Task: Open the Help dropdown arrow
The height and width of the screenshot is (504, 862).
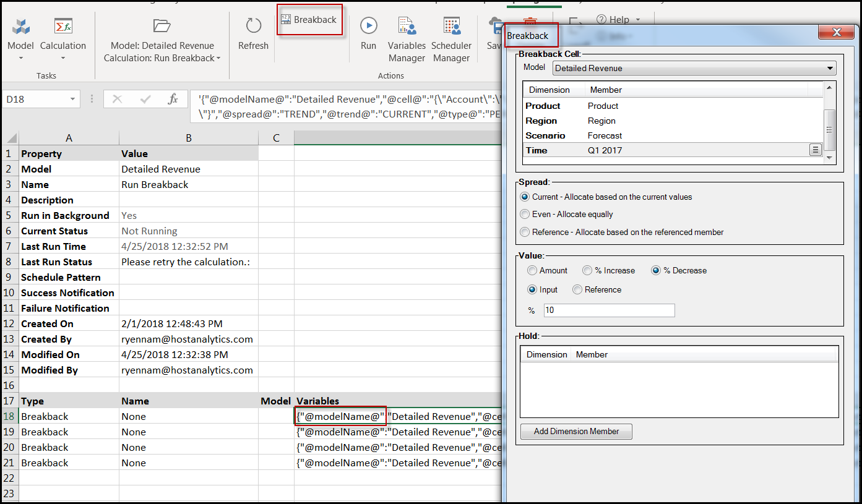Action: pos(638,20)
